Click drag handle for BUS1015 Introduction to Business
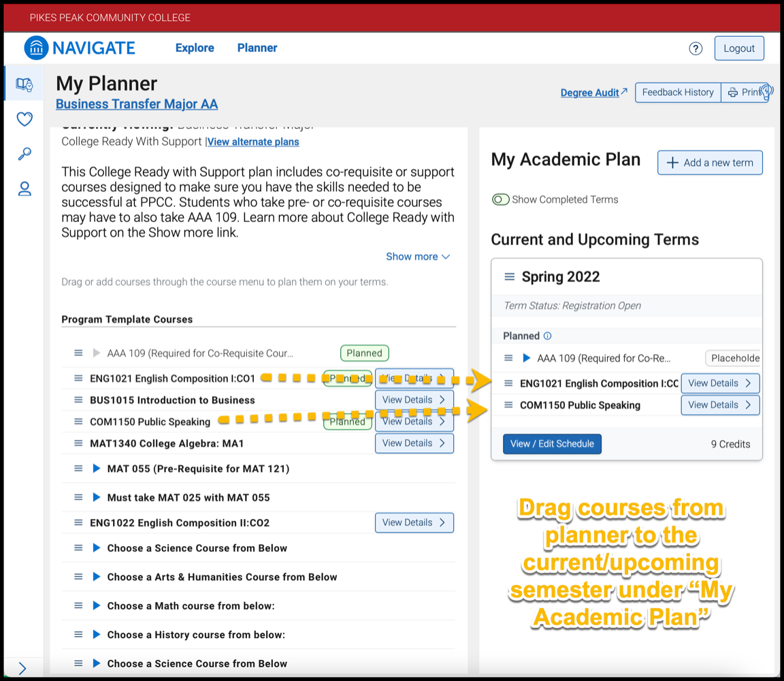 coord(78,400)
